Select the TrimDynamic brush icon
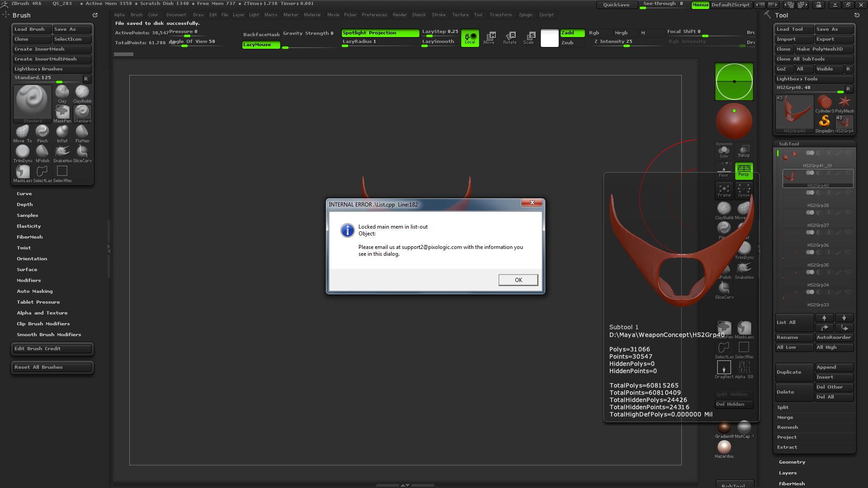 click(x=22, y=153)
